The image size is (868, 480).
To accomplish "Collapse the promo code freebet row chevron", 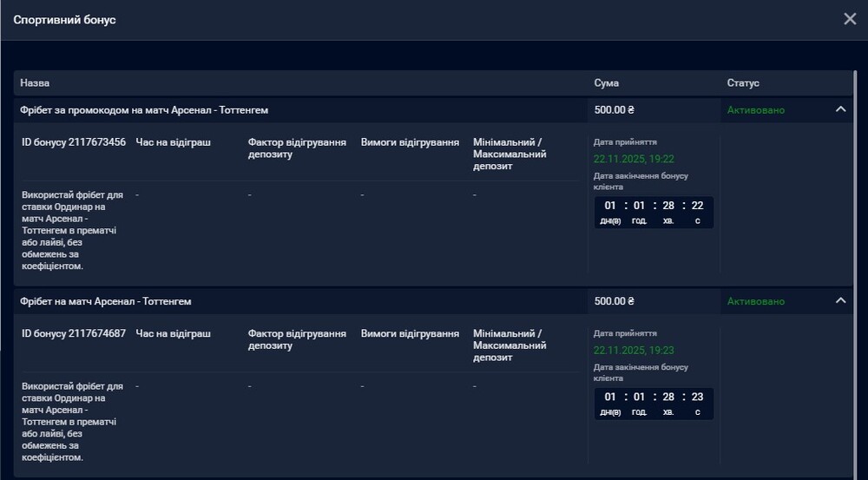I will 839,109.
